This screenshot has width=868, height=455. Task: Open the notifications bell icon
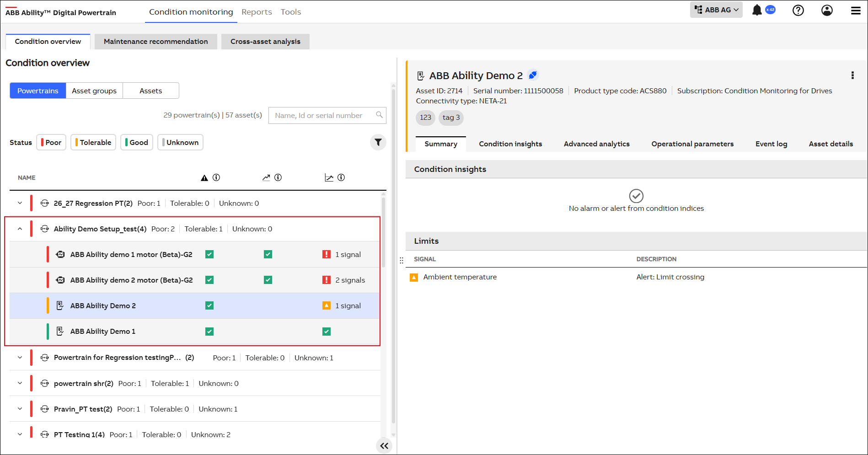click(x=757, y=10)
